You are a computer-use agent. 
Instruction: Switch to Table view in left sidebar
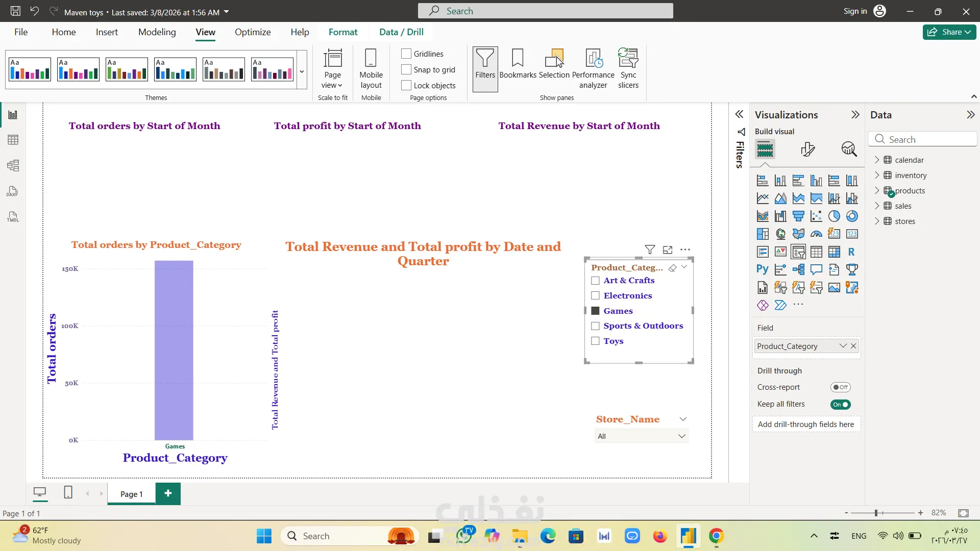[x=13, y=140]
